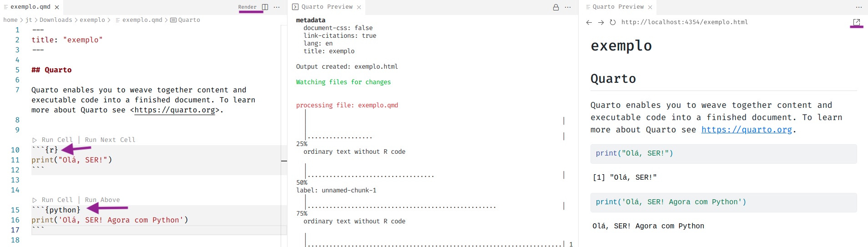Open https://quarto.org link in editor
Screen dimensions: 868x247
pos(175,110)
